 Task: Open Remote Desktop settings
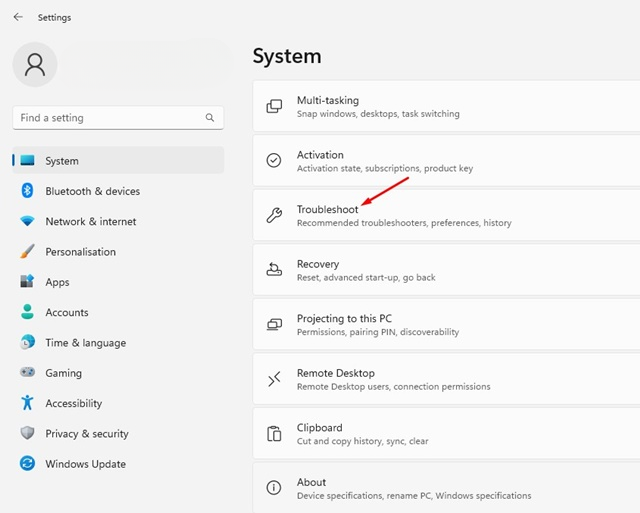(x=447, y=379)
